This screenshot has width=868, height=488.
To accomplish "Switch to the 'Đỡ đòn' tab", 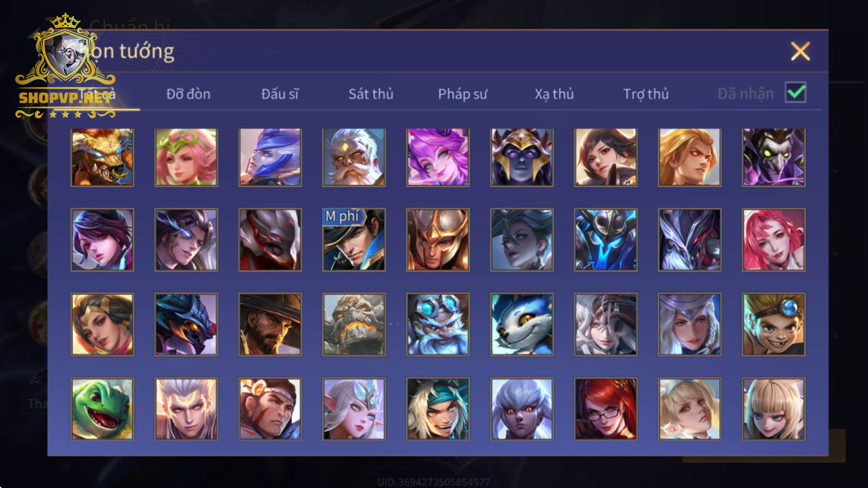I will pyautogui.click(x=189, y=94).
